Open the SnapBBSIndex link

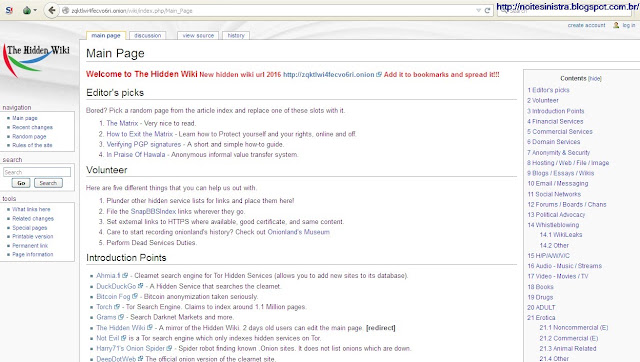[x=153, y=211]
